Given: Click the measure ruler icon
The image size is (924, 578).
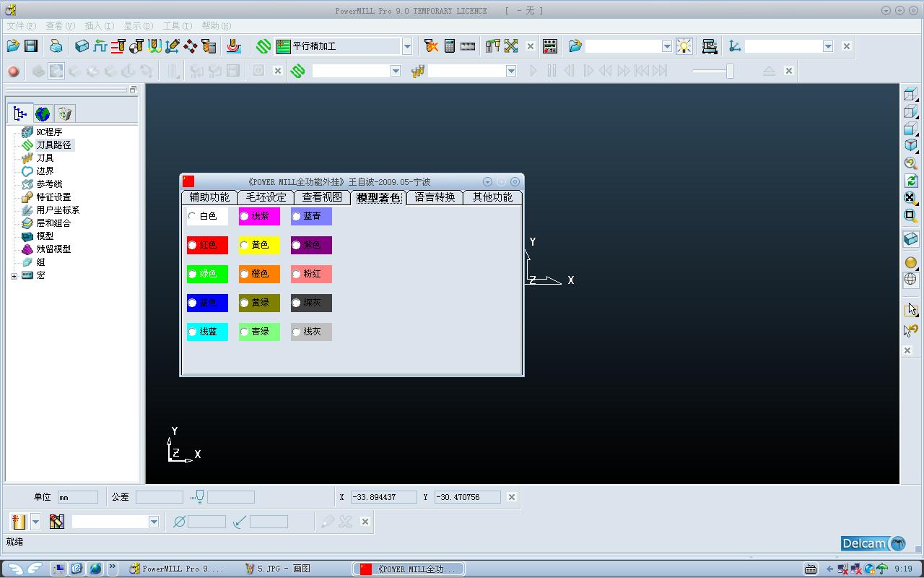Looking at the screenshot, I should 468,46.
